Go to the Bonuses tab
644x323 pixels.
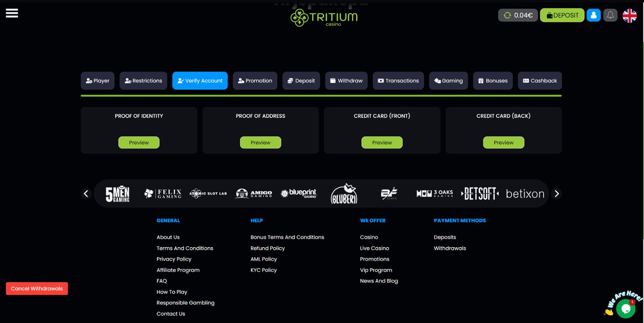pyautogui.click(x=492, y=81)
